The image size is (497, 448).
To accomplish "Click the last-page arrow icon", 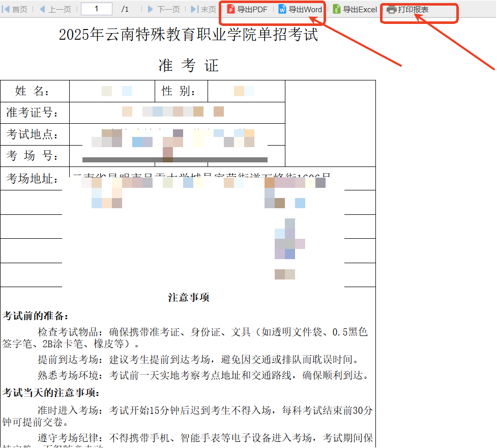I will [x=194, y=9].
